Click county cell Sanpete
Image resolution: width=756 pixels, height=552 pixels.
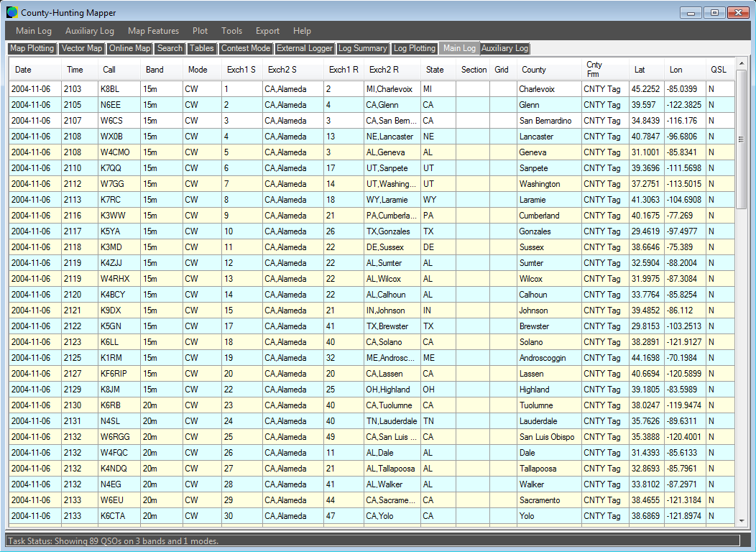click(x=549, y=168)
